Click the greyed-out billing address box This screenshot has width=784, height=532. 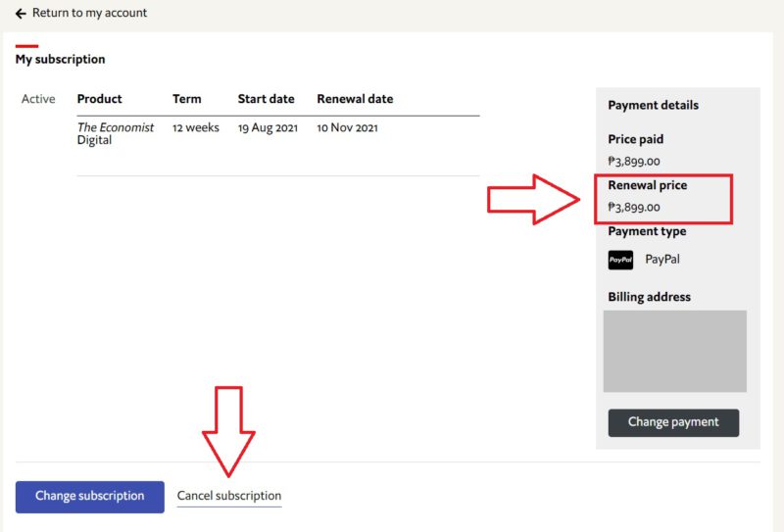coord(674,352)
